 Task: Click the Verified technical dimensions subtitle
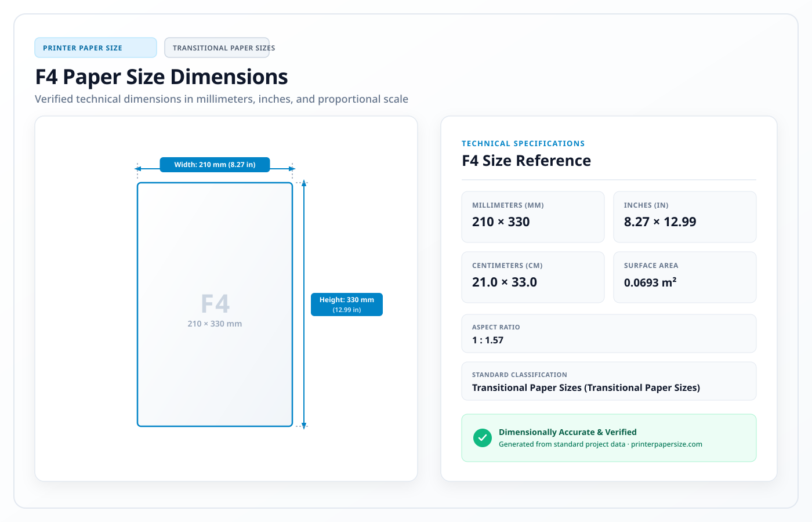[x=222, y=99]
